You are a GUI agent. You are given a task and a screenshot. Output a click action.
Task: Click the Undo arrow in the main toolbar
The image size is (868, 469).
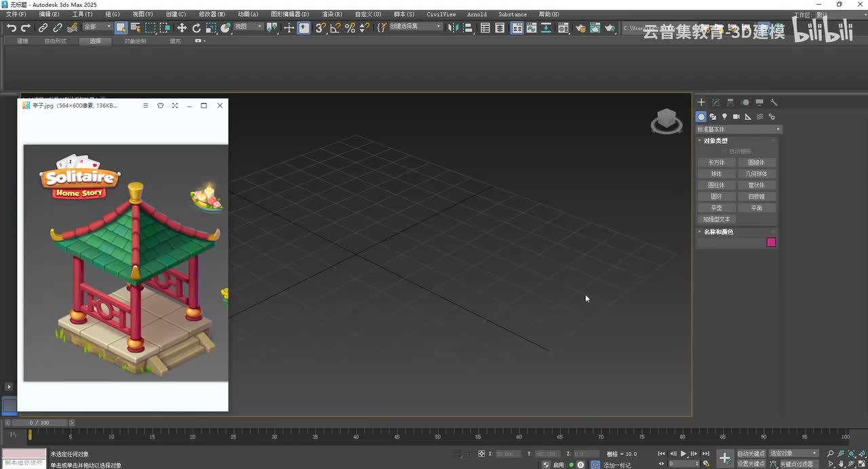click(x=12, y=28)
